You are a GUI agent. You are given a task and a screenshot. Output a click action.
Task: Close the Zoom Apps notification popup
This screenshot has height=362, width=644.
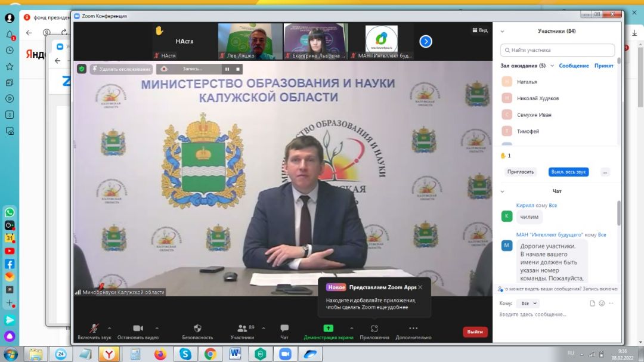pos(420,287)
